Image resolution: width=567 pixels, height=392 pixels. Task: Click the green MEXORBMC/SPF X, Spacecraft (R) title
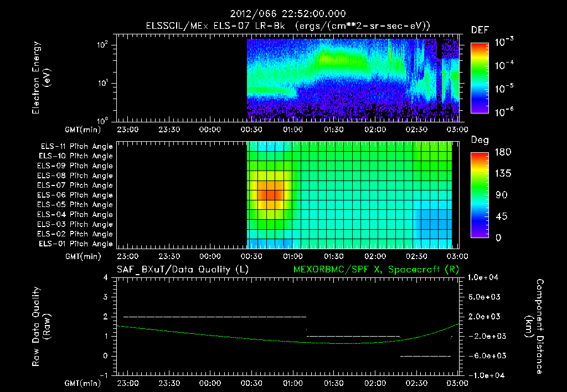tap(376, 270)
